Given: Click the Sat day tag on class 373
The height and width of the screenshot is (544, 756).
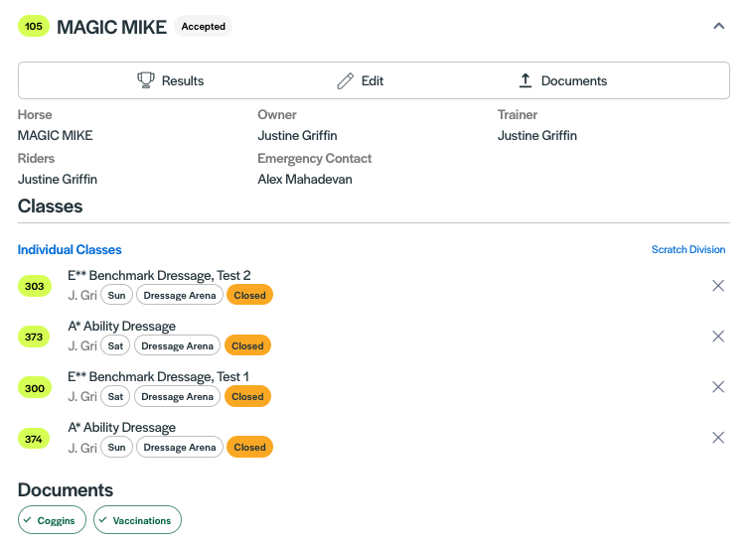Looking at the screenshot, I should (x=115, y=346).
